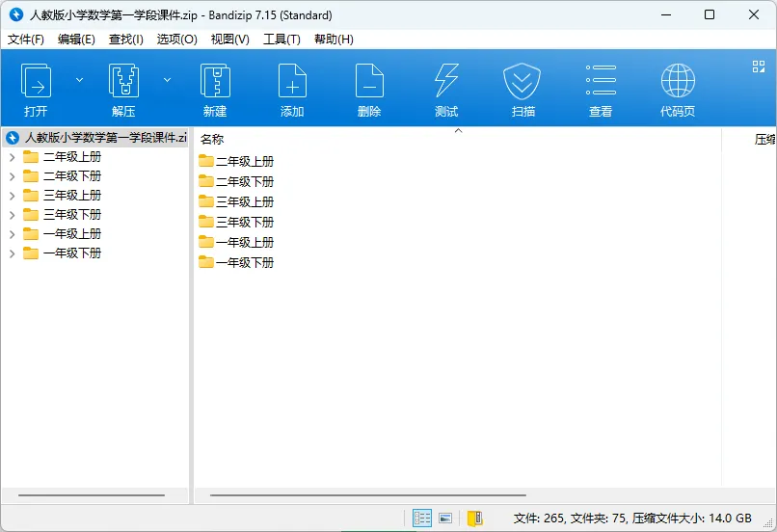Switch to image preview view in the status bar
777x532 pixels.
pyautogui.click(x=445, y=519)
